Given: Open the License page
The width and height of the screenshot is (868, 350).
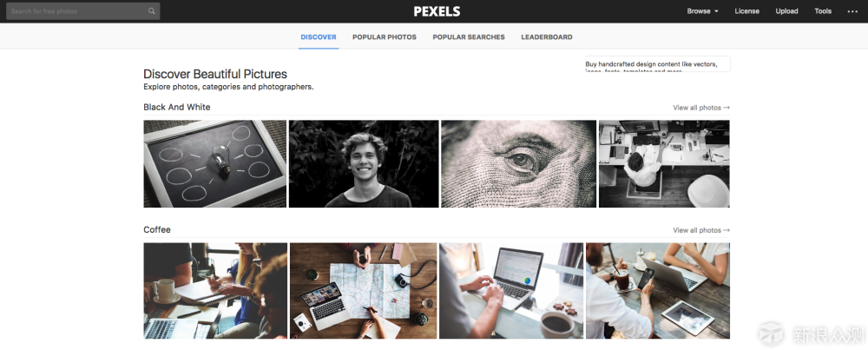Looking at the screenshot, I should point(746,11).
